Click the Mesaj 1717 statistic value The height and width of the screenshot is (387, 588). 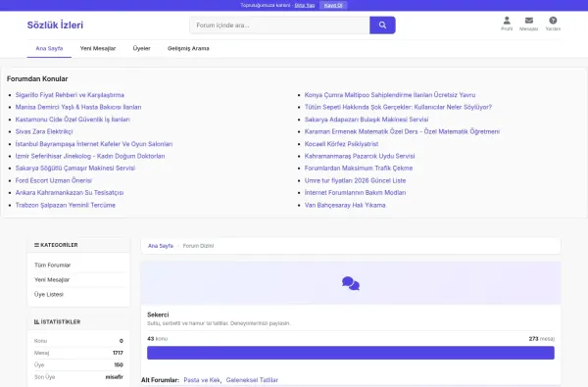118,353
